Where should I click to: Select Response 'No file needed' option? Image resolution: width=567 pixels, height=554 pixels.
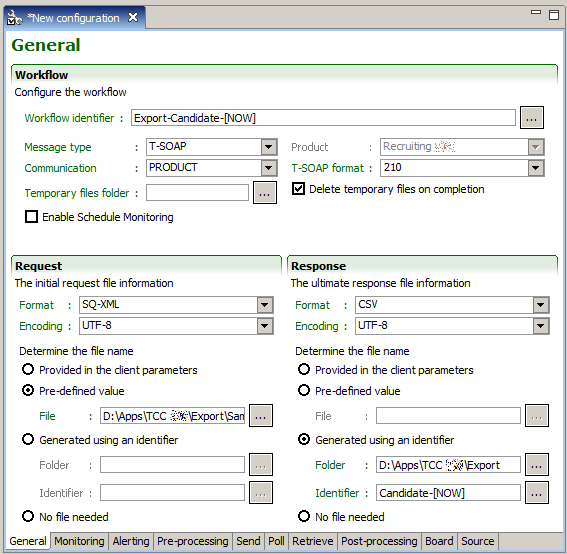[304, 516]
